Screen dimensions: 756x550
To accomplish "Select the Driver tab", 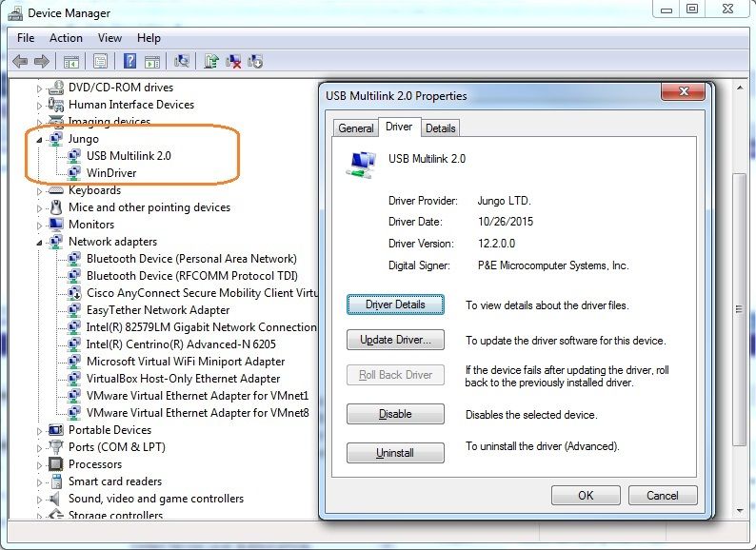I will (399, 127).
